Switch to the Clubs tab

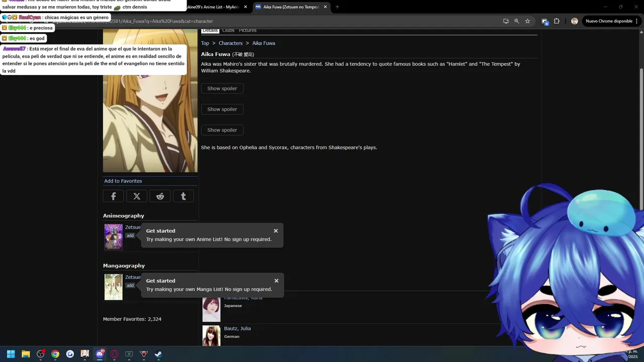point(228,31)
